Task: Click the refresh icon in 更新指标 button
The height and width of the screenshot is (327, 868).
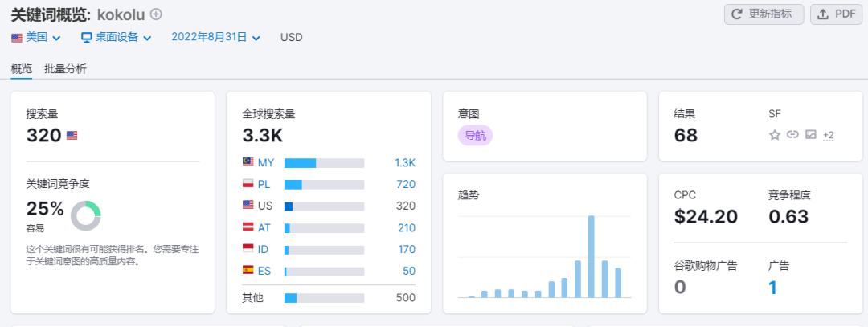Action: click(x=737, y=14)
